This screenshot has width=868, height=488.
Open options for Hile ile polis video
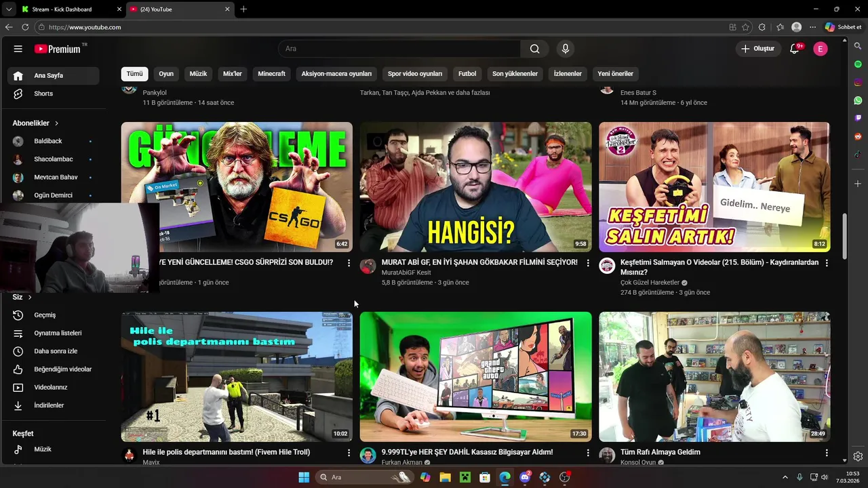(349, 453)
